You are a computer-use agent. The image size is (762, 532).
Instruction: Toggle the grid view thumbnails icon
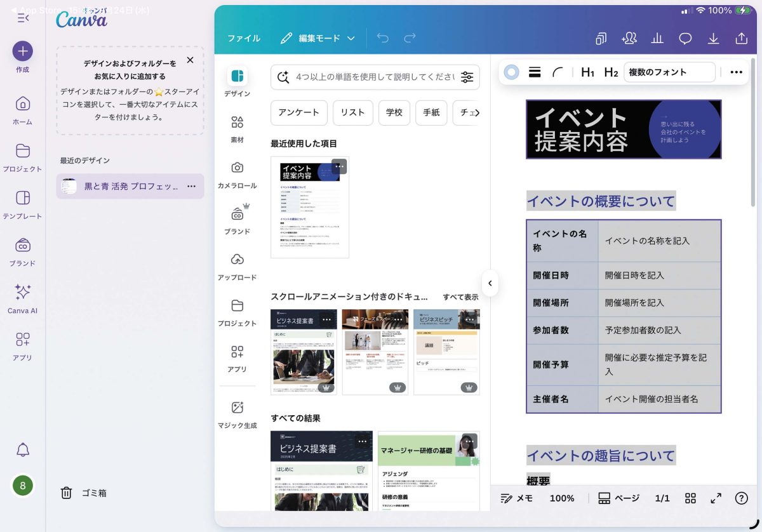[691, 498]
